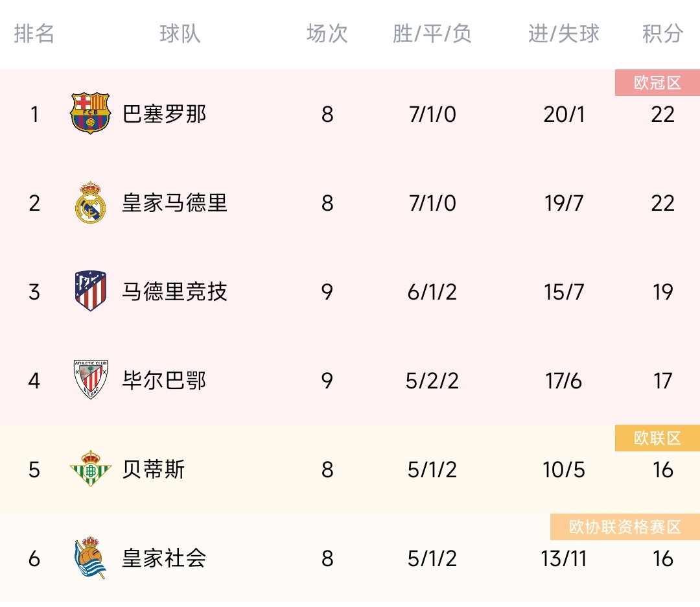700x607 pixels.
Task: Open team page for 皇家马德里
Action: tap(175, 203)
